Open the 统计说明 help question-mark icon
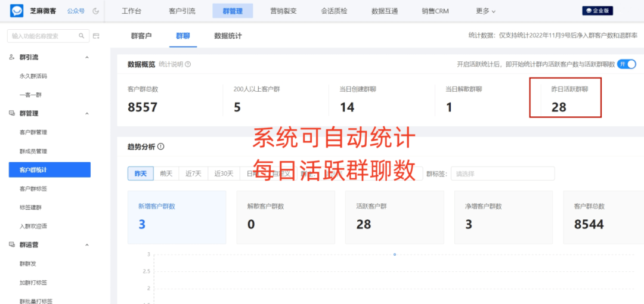This screenshot has width=644, height=304. point(188,64)
